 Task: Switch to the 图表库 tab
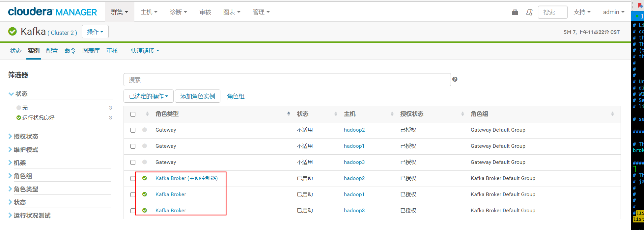click(91, 50)
